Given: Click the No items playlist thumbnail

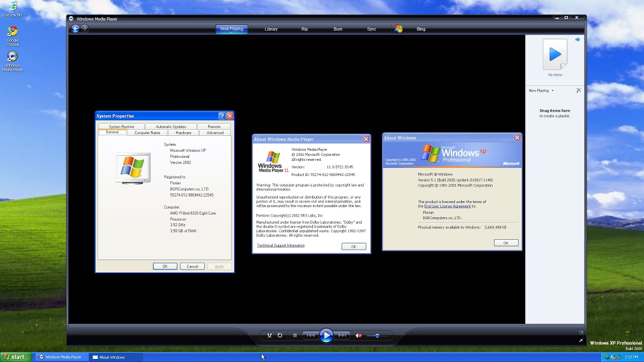Looking at the screenshot, I should click(555, 54).
